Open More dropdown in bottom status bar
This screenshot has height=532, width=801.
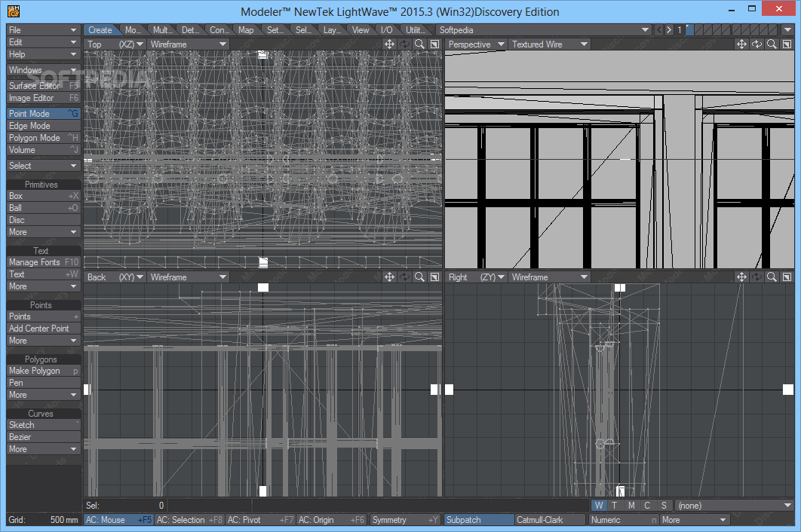pyautogui.click(x=694, y=520)
